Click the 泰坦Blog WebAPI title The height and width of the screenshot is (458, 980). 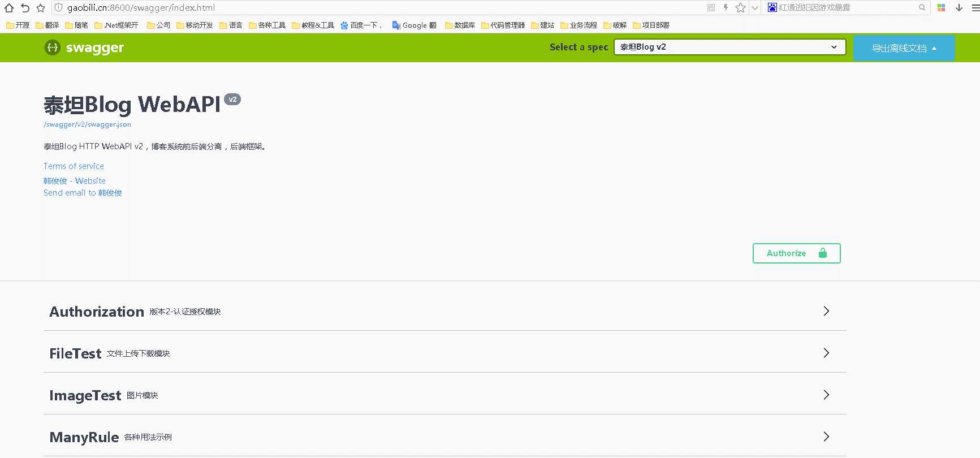(x=132, y=105)
